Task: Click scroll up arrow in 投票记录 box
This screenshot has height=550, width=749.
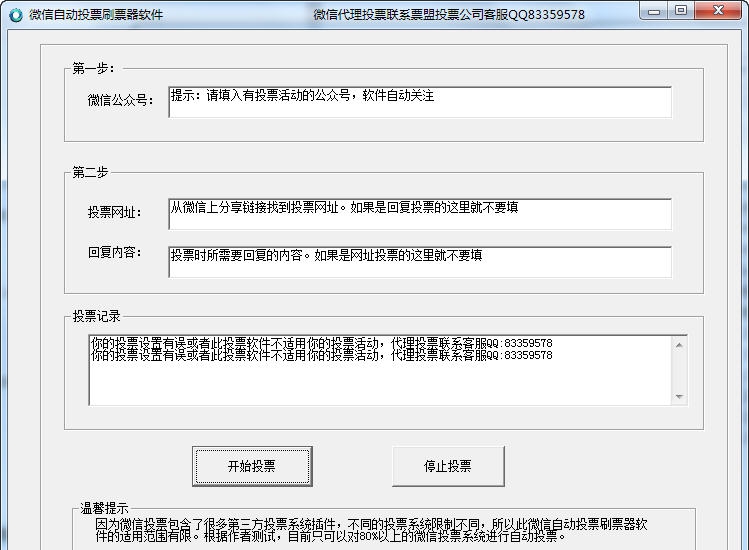Action: [x=679, y=345]
